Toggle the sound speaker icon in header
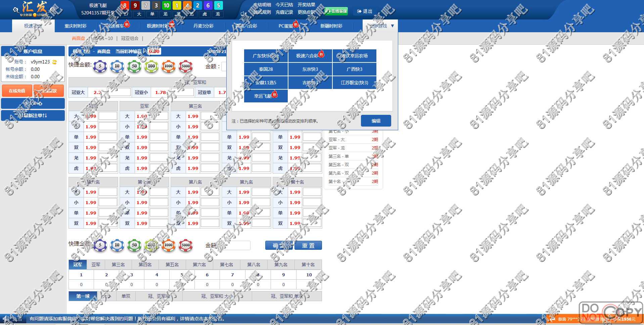The height and width of the screenshot is (325, 644). coord(243,14)
